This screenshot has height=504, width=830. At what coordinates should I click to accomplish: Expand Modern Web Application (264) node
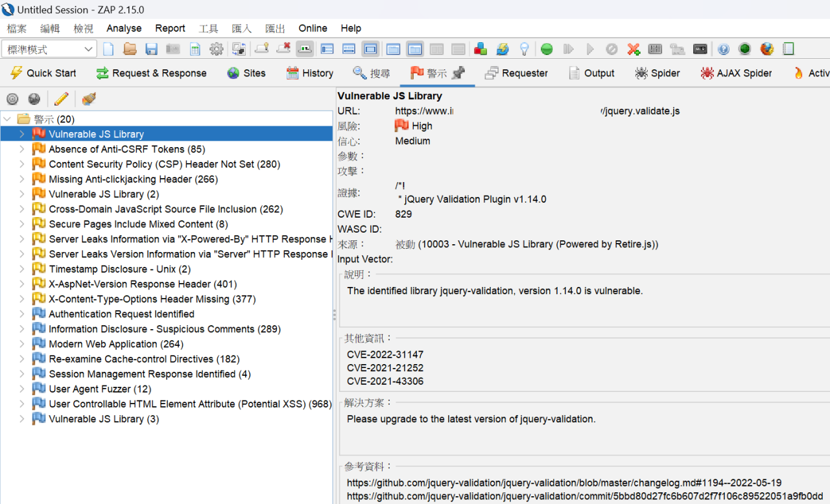(x=21, y=344)
